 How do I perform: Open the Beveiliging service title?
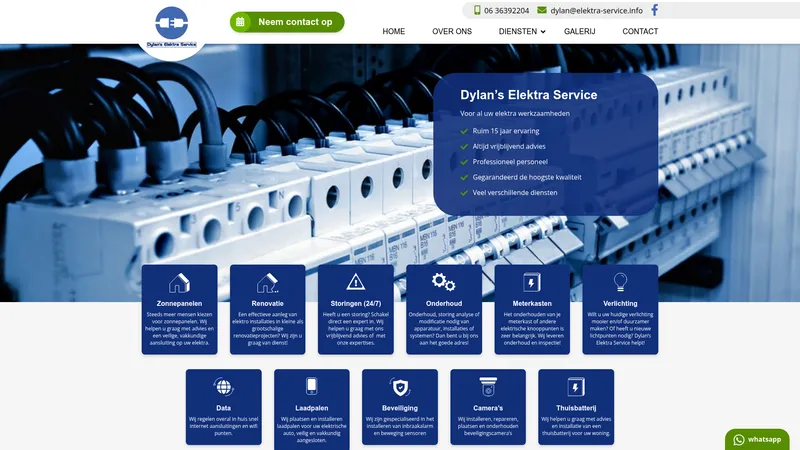tap(400, 408)
